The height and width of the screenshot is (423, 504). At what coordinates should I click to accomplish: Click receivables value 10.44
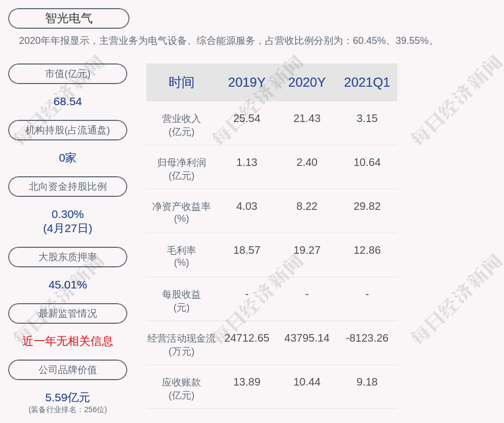tap(307, 382)
